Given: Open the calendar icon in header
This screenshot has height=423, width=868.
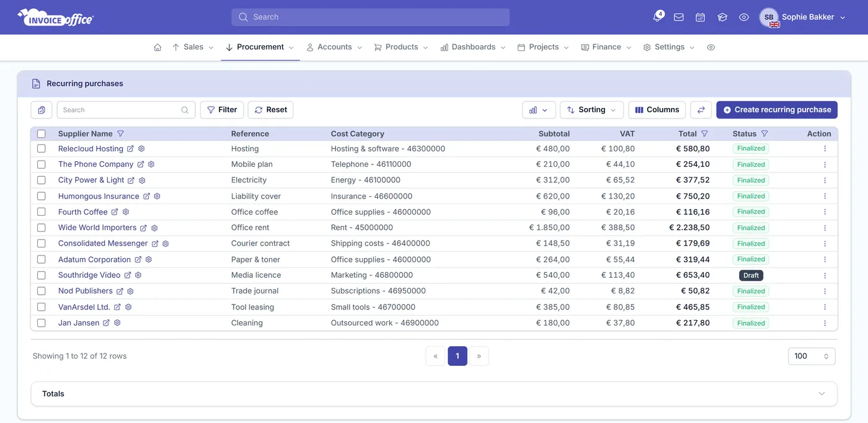Looking at the screenshot, I should point(700,17).
